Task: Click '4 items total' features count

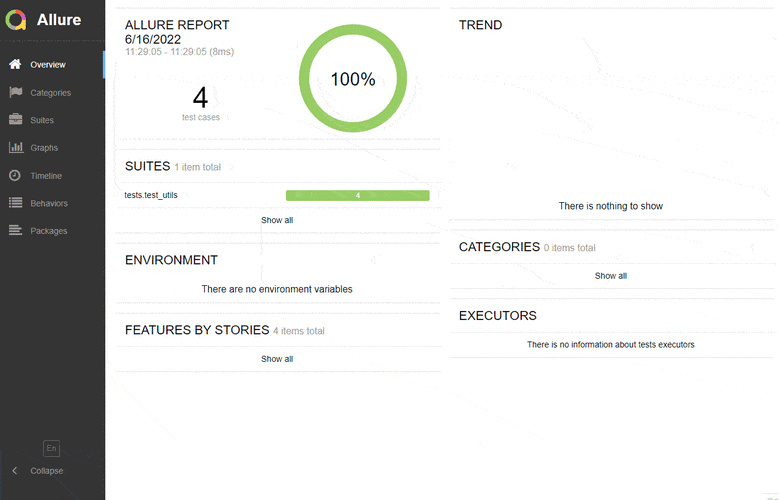Action: click(299, 331)
